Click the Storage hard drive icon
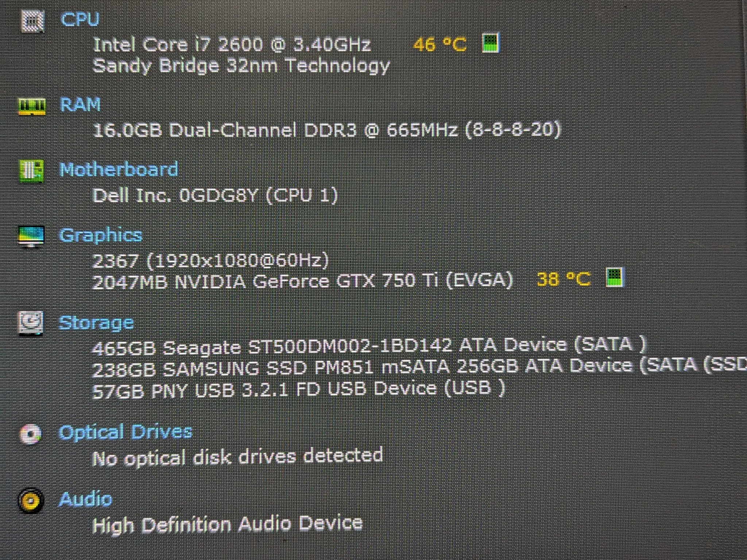Screen dimensions: 747x560 pyautogui.click(x=30, y=323)
